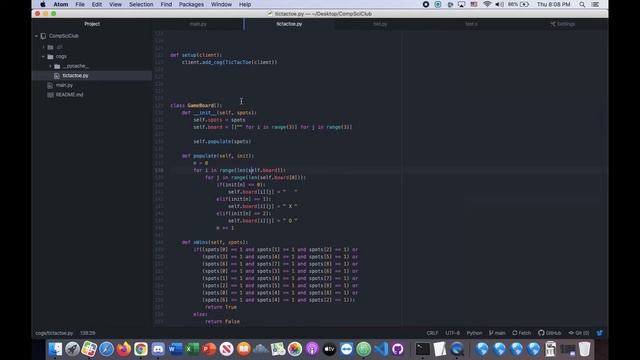Open Google Chrome from the dock

(141, 349)
